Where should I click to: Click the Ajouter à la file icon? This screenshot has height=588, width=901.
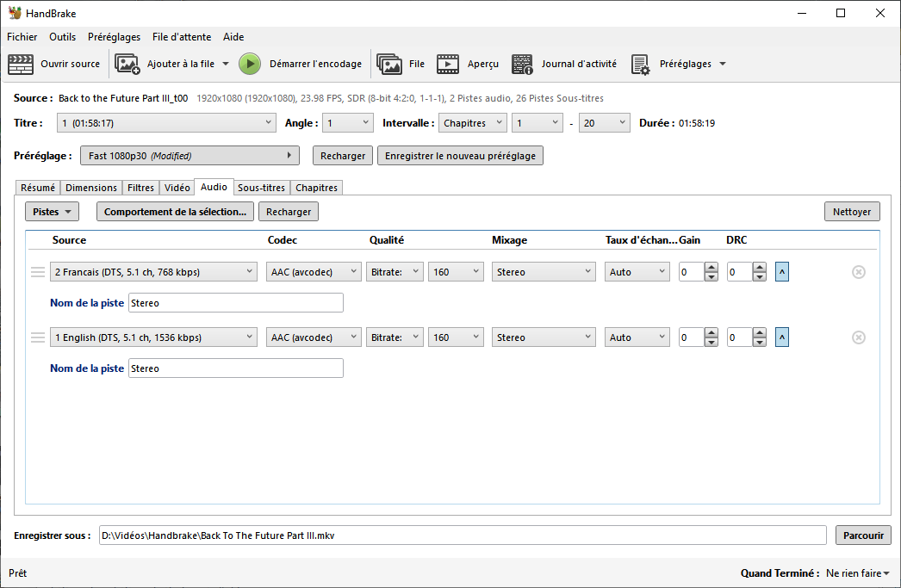[127, 64]
